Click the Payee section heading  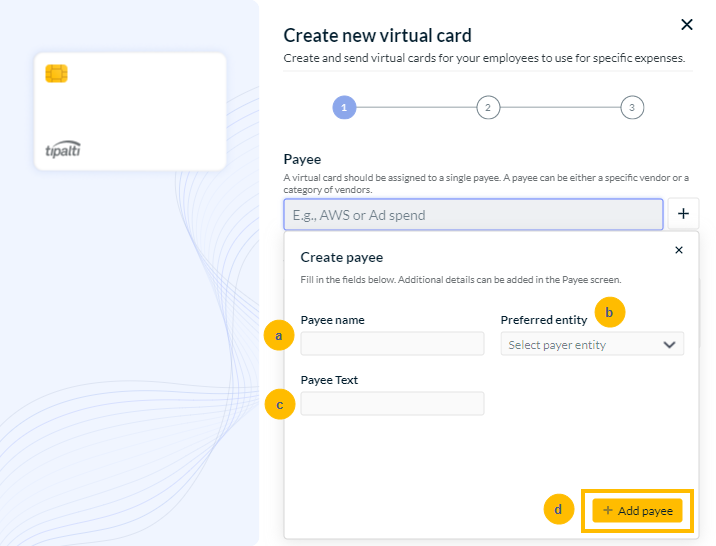pos(302,159)
